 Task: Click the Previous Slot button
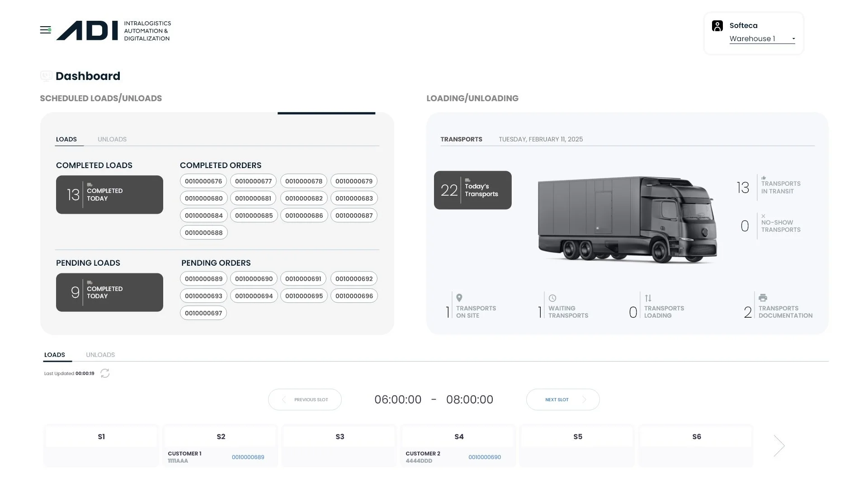coord(305,399)
